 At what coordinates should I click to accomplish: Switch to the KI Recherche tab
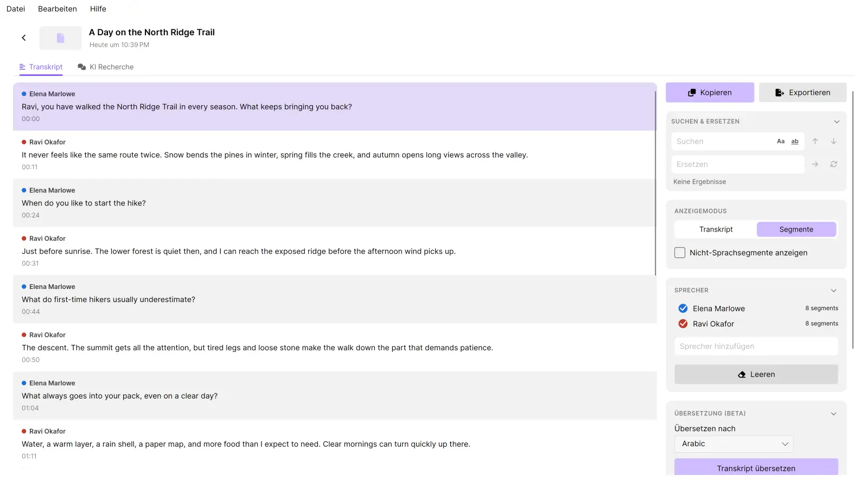106,67
